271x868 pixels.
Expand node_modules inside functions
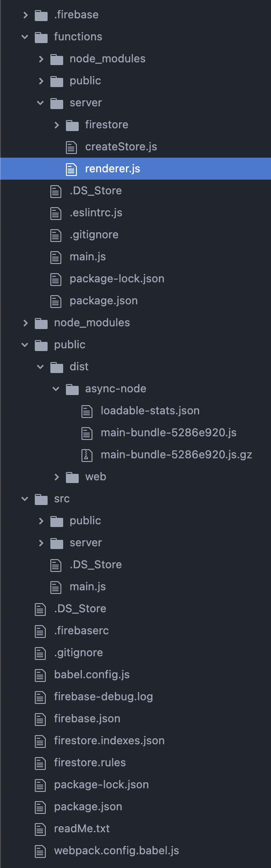40,59
